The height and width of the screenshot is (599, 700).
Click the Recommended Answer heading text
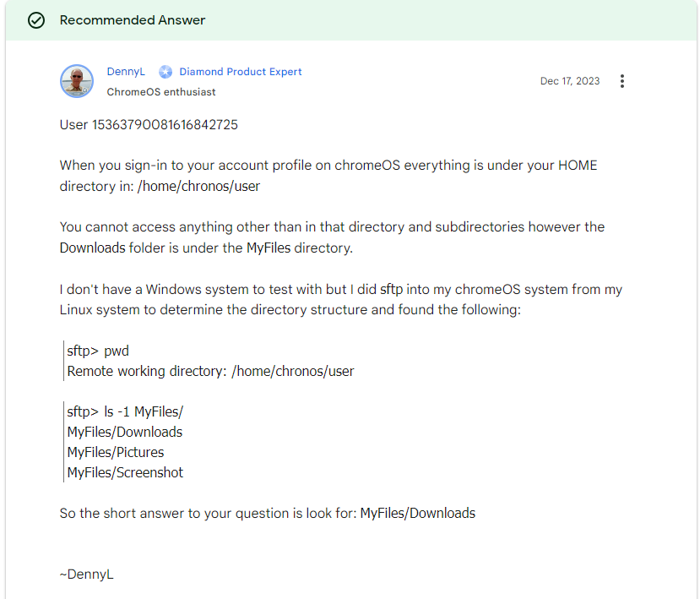click(x=133, y=20)
